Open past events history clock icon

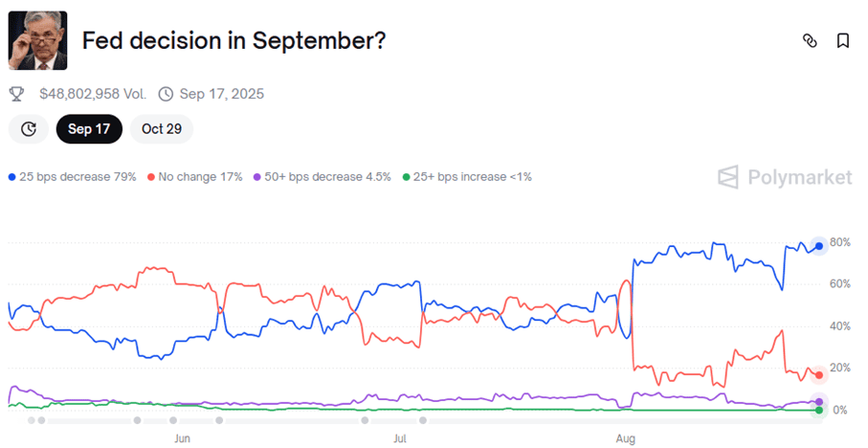coord(29,129)
